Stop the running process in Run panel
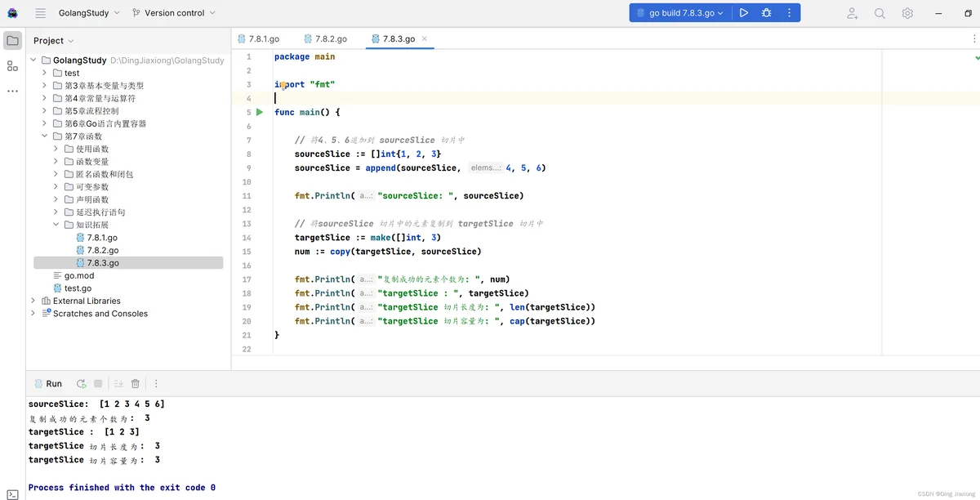The width and height of the screenshot is (980, 500). coord(98,384)
